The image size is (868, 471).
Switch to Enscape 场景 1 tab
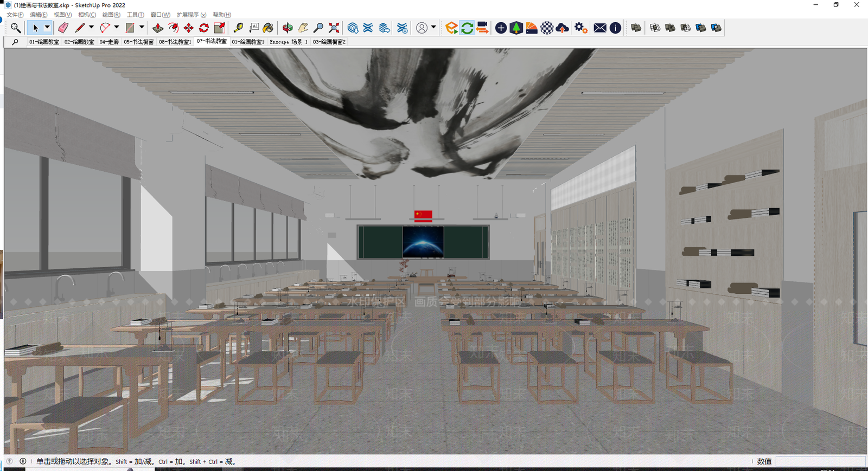click(289, 42)
